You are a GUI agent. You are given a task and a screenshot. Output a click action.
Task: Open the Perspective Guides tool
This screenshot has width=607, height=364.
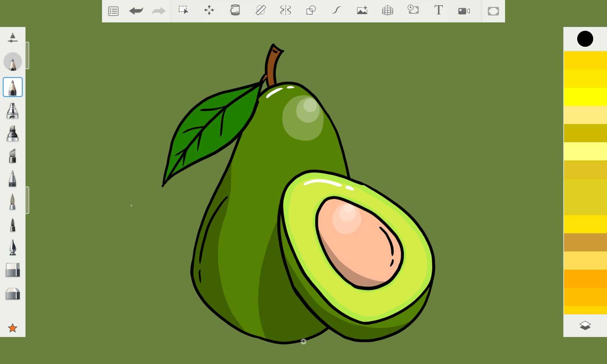387,11
